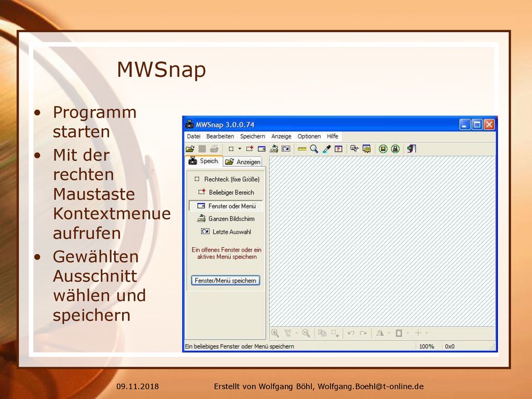Click the MWSnap camera icon in title bar
532x399 pixels.
click(x=189, y=125)
